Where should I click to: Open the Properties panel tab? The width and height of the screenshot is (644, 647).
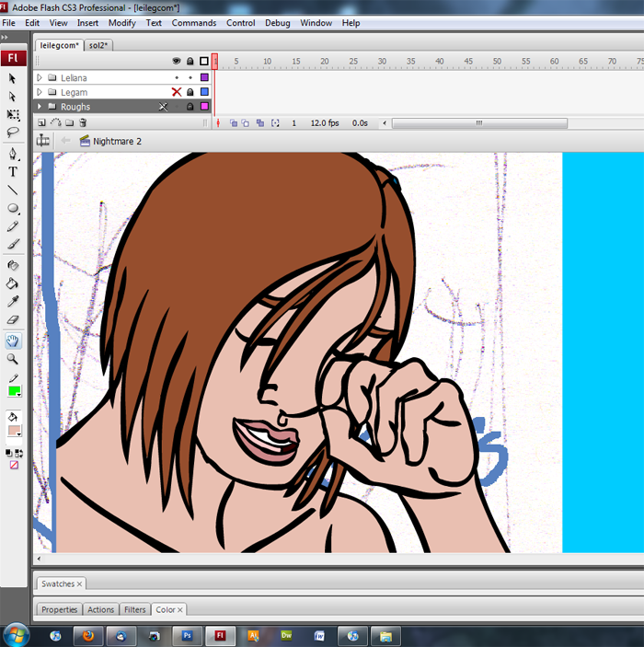pos(59,609)
